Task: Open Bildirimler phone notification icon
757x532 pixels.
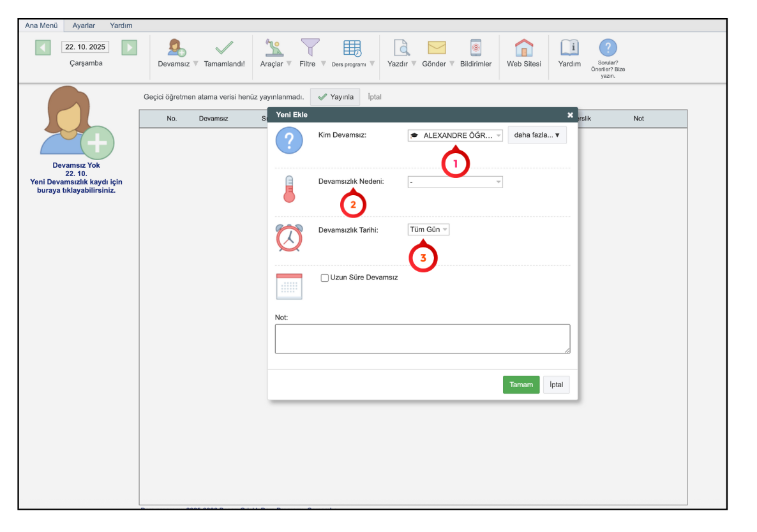Action: coord(476,48)
